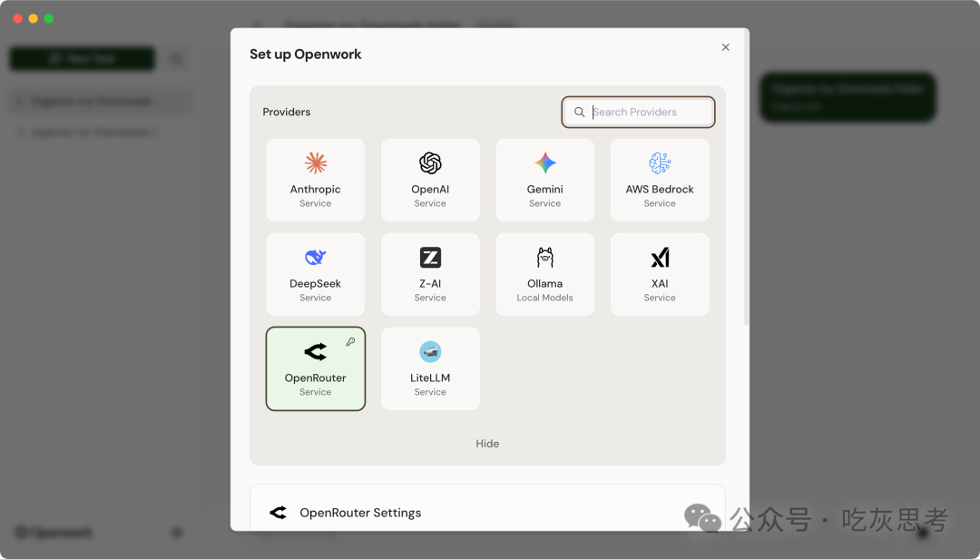Click the key icon on OpenRouter card
Image resolution: width=980 pixels, height=559 pixels.
click(350, 341)
